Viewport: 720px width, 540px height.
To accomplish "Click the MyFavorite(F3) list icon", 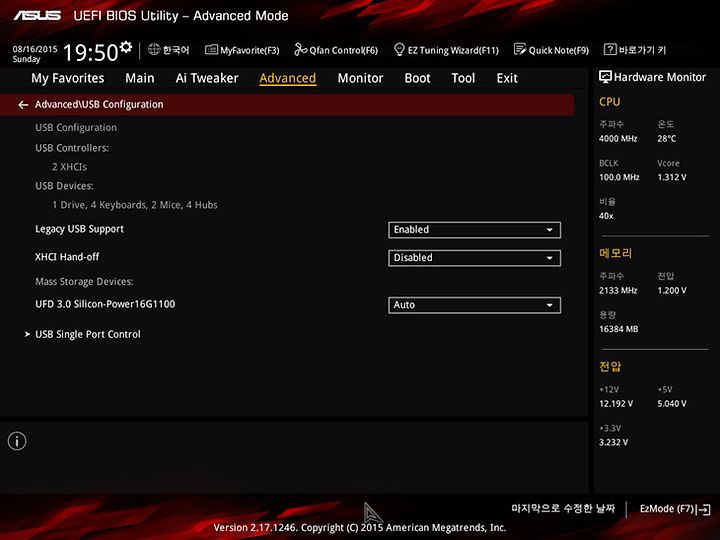I will pyautogui.click(x=211, y=50).
